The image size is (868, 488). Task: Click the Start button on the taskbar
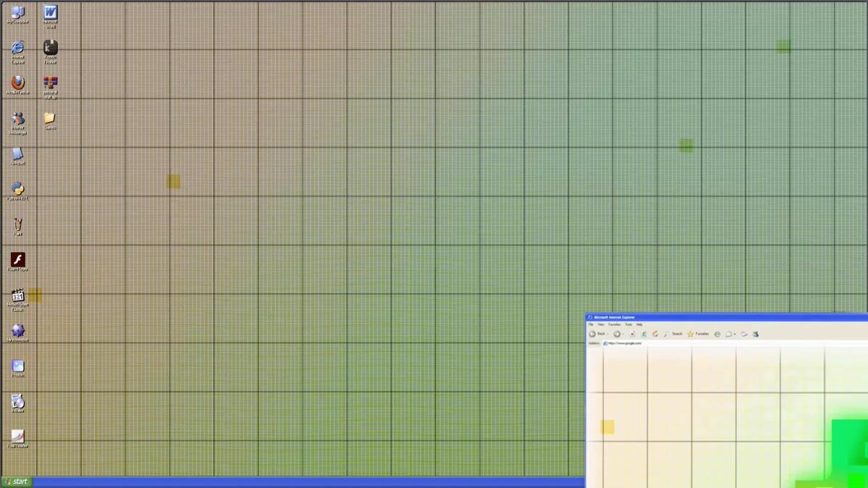pos(18,481)
